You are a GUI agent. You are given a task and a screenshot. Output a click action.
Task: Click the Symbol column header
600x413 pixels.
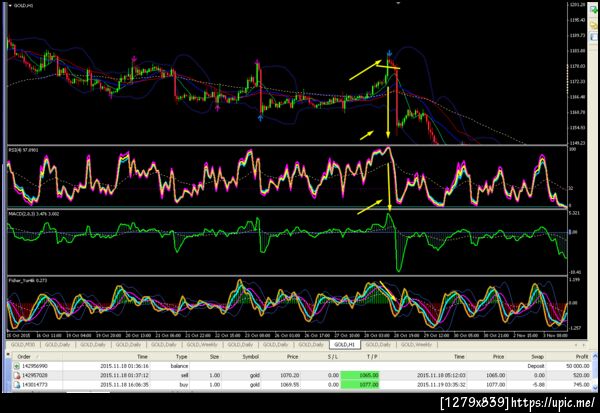pos(251,357)
